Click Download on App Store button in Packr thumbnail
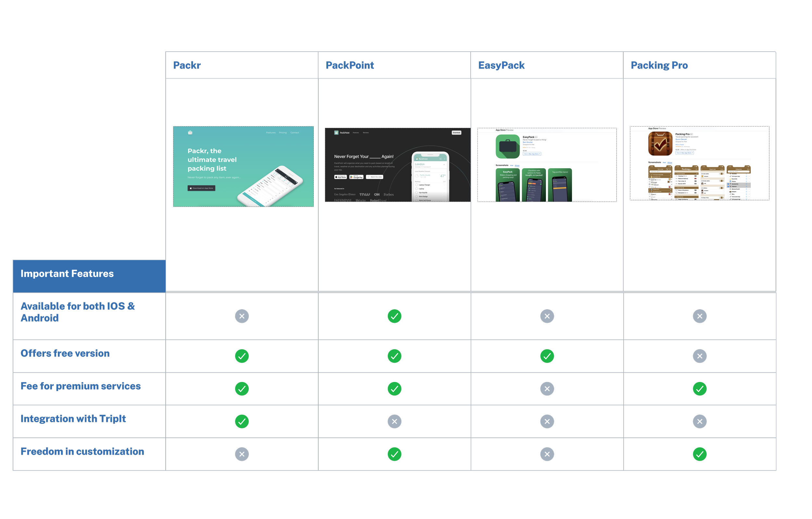 click(201, 188)
